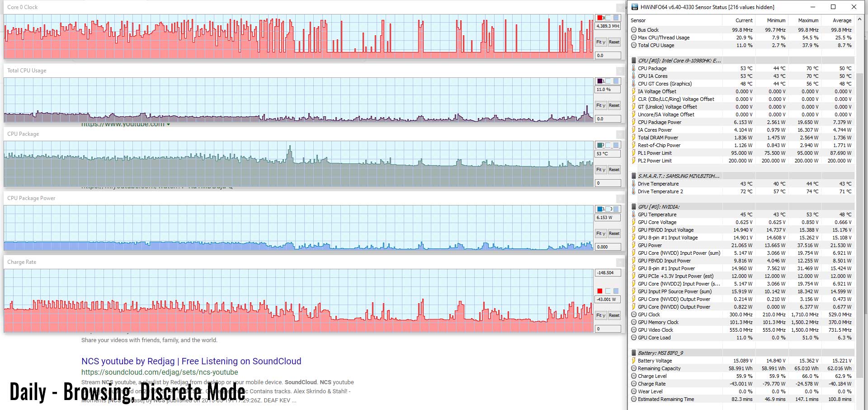
Task: Click the lightning icon beside CPU Package Power
Action: click(634, 122)
